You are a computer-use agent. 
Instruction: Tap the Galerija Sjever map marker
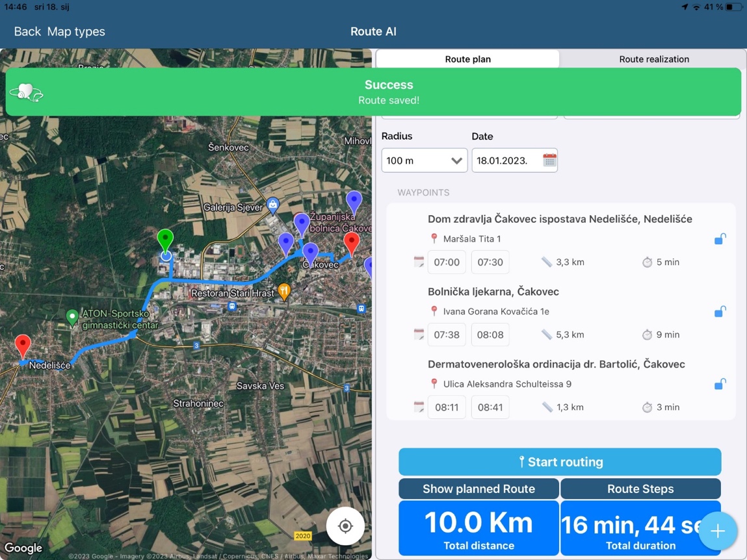(x=273, y=206)
